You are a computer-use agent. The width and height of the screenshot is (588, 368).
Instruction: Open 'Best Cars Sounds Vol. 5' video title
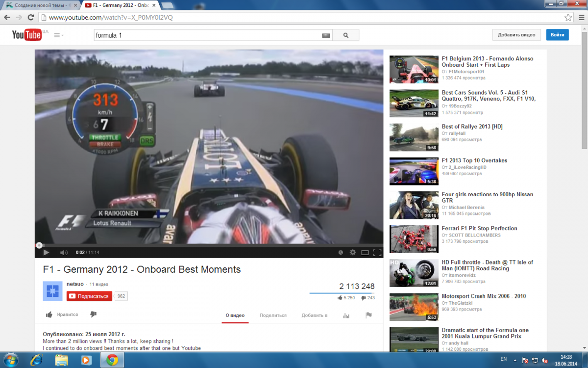tap(489, 95)
